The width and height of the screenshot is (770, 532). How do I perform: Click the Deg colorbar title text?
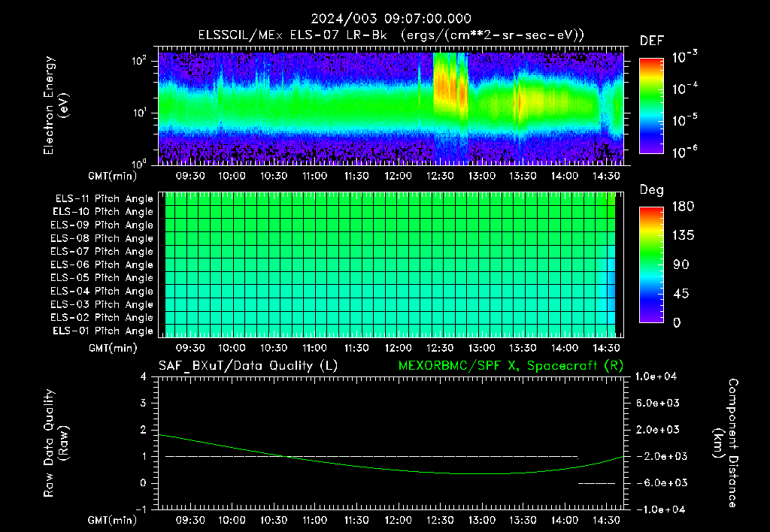[x=652, y=190]
